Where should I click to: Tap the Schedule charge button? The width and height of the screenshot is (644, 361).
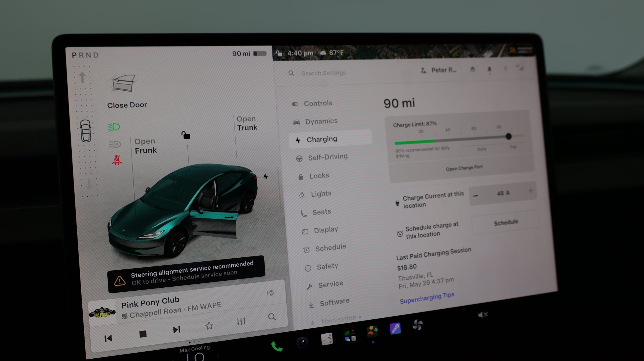[506, 223]
